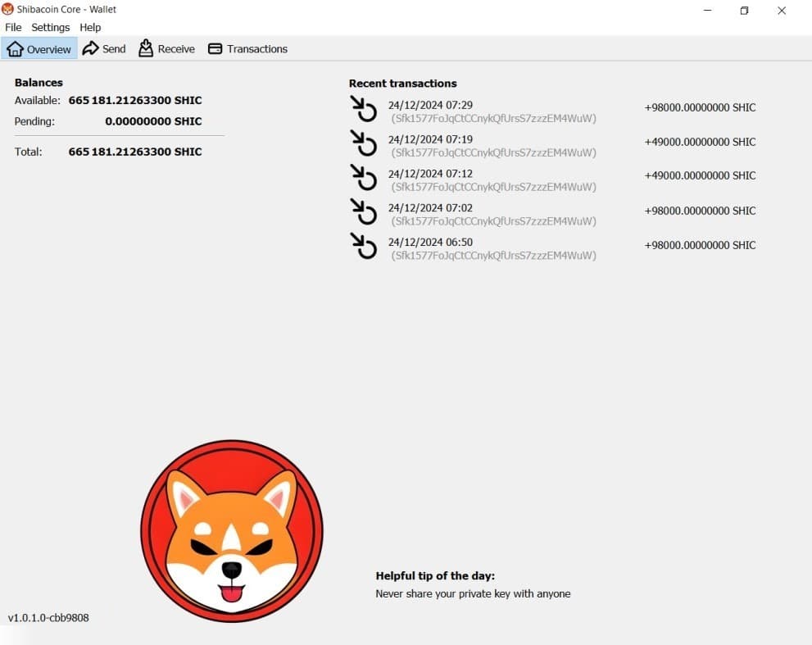Open the Send screen via the arrow icon
The width and height of the screenshot is (812, 645).
click(x=88, y=48)
